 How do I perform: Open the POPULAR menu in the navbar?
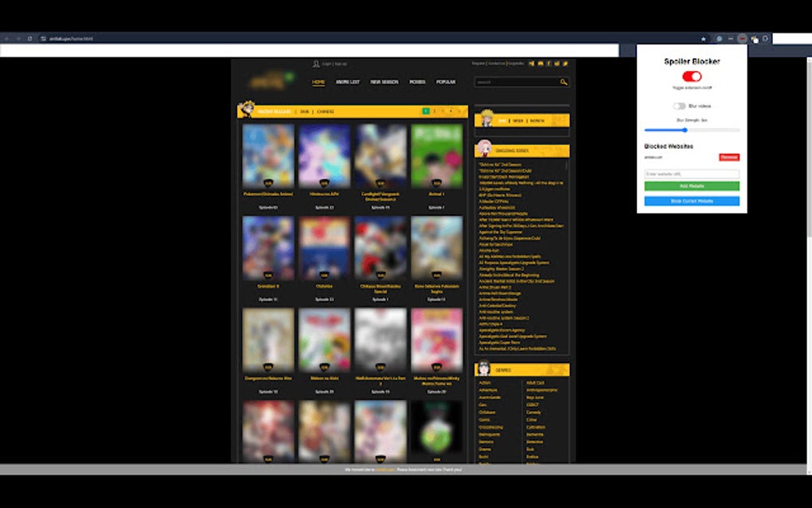tap(446, 81)
